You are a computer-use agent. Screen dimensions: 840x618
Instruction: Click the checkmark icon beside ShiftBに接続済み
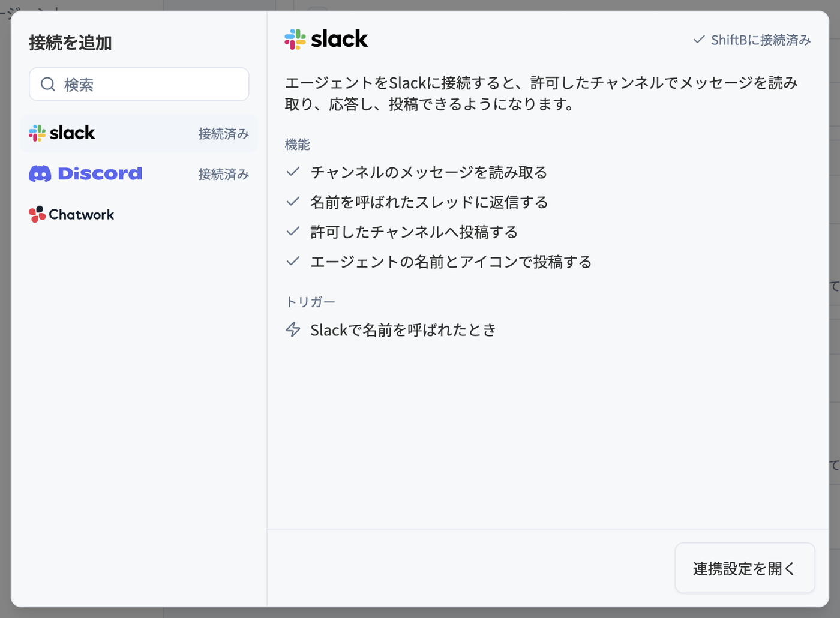(699, 40)
